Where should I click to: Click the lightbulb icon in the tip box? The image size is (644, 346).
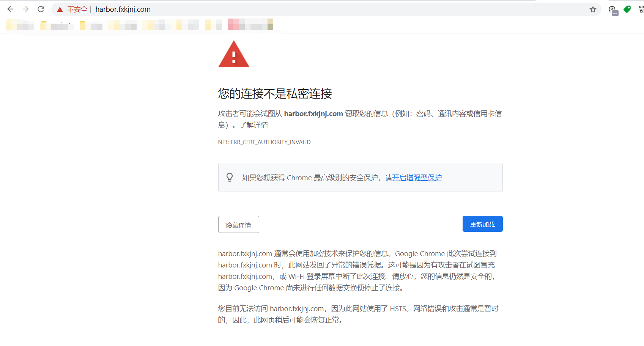tap(230, 177)
